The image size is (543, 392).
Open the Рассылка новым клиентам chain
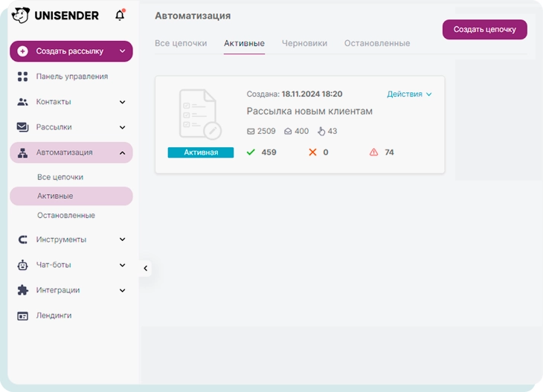[x=309, y=111]
